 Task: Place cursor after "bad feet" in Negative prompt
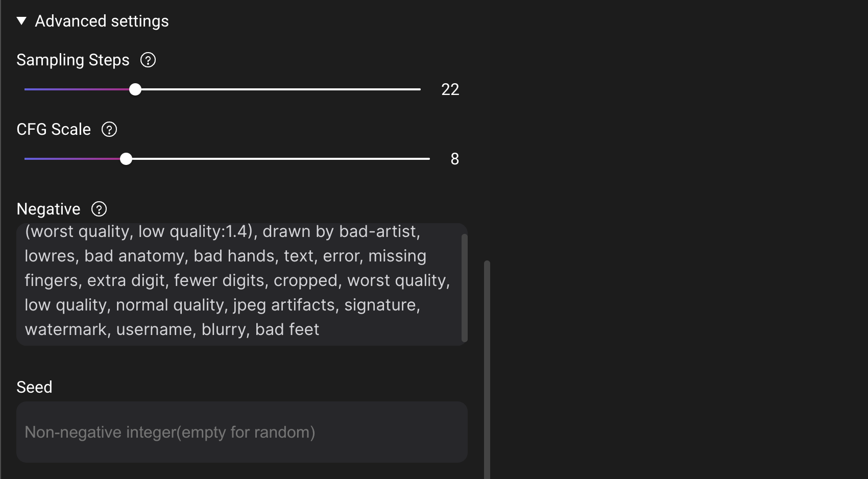click(321, 330)
